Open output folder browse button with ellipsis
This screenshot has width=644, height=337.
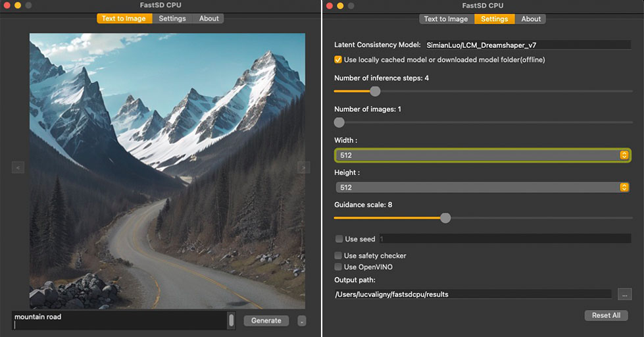point(624,294)
